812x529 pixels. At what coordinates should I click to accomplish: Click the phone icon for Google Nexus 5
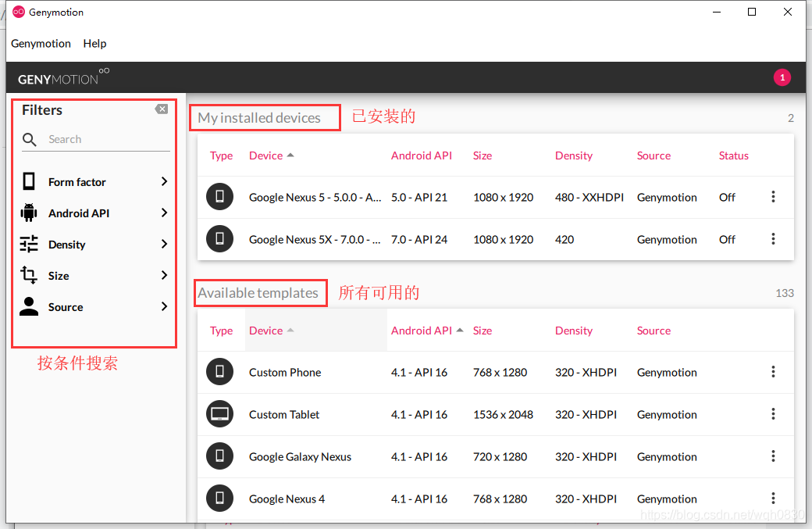pyautogui.click(x=219, y=196)
